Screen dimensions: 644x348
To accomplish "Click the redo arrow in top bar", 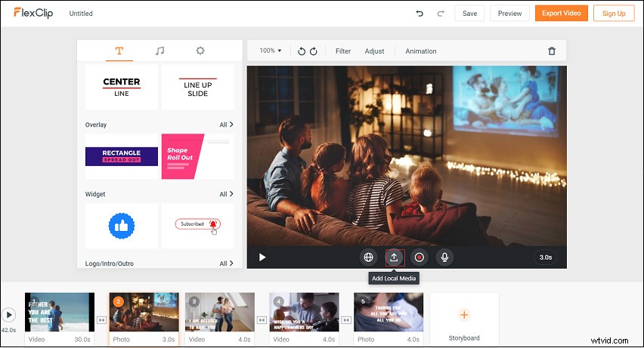I will pos(441,14).
